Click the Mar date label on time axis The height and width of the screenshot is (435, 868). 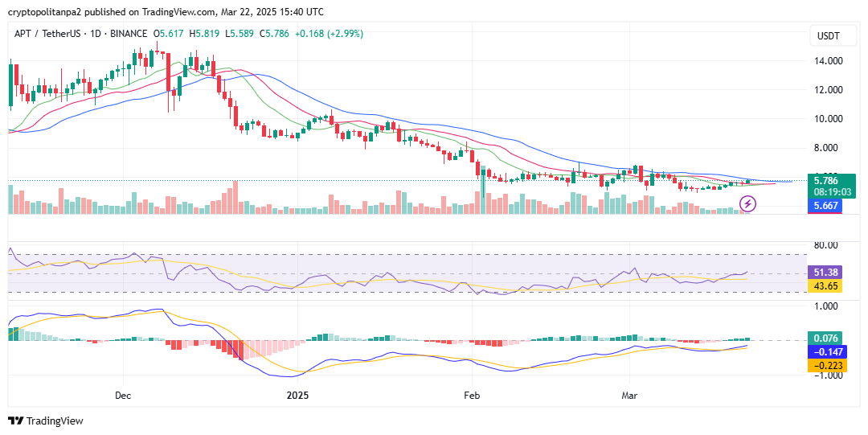pyautogui.click(x=629, y=396)
